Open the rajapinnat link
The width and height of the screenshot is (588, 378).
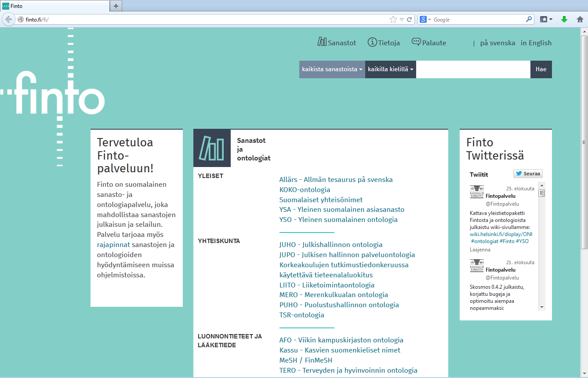pyautogui.click(x=114, y=245)
